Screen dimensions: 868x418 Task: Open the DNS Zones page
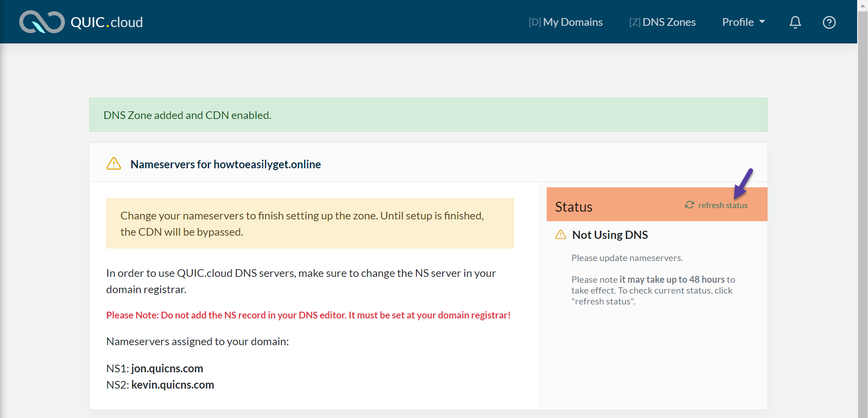click(663, 22)
